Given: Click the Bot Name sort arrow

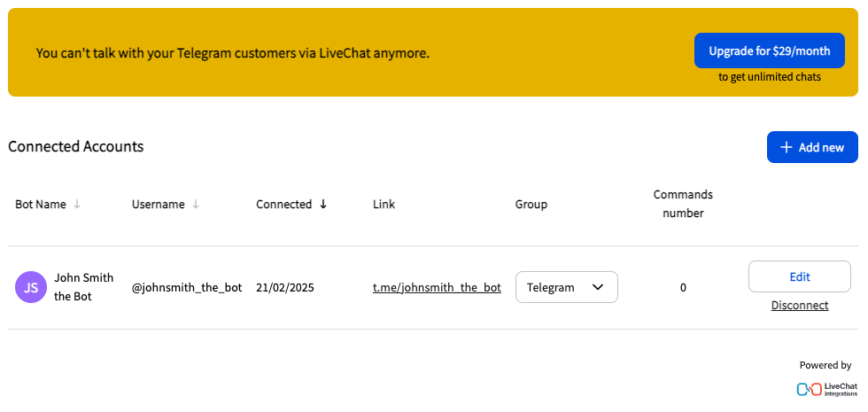Looking at the screenshot, I should [x=77, y=204].
